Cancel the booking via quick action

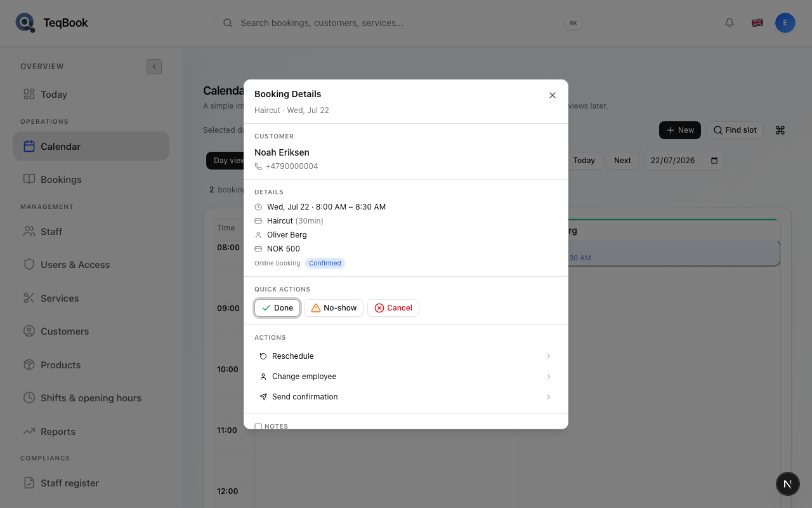[393, 308]
